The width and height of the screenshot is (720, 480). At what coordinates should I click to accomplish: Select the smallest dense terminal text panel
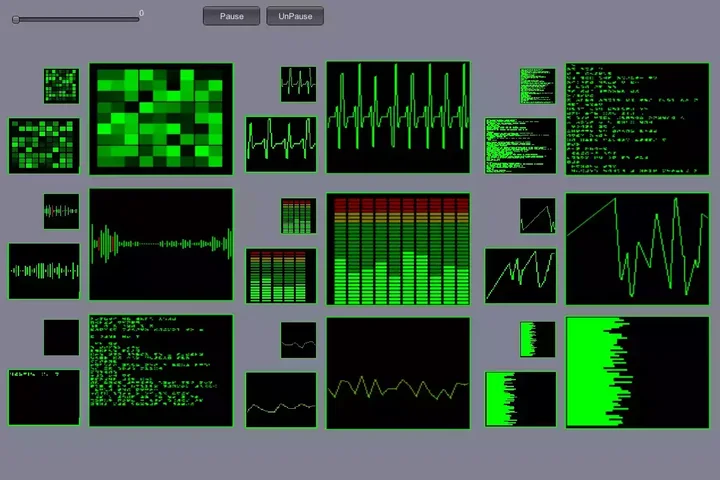point(538,86)
